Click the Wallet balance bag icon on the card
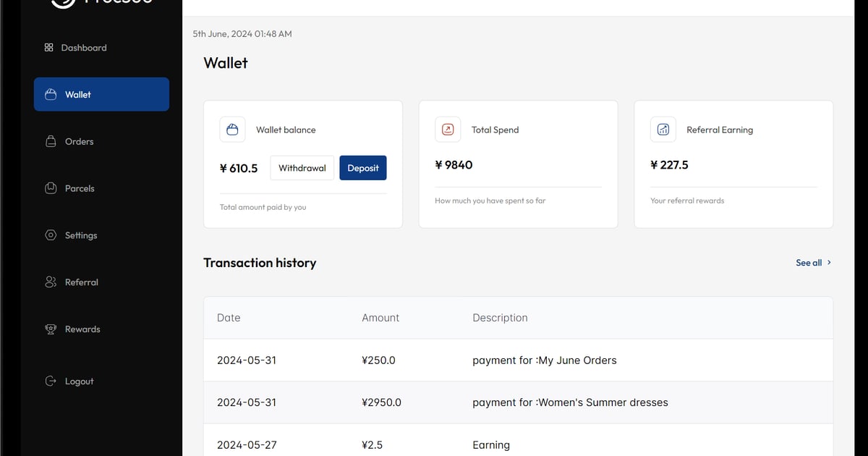Image resolution: width=868 pixels, height=456 pixels. point(232,129)
